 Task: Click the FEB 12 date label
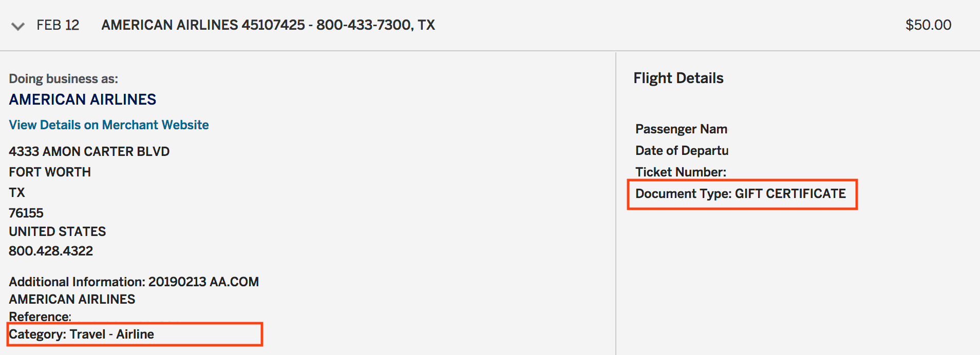tap(58, 25)
